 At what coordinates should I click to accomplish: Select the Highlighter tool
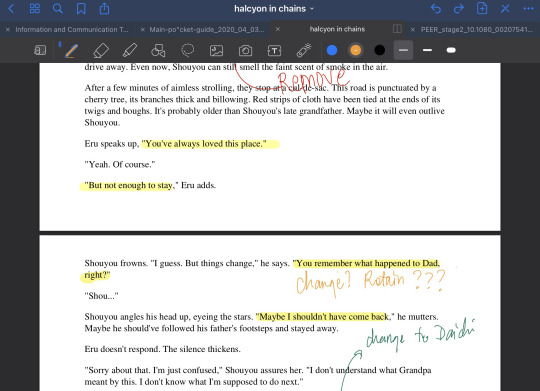130,51
